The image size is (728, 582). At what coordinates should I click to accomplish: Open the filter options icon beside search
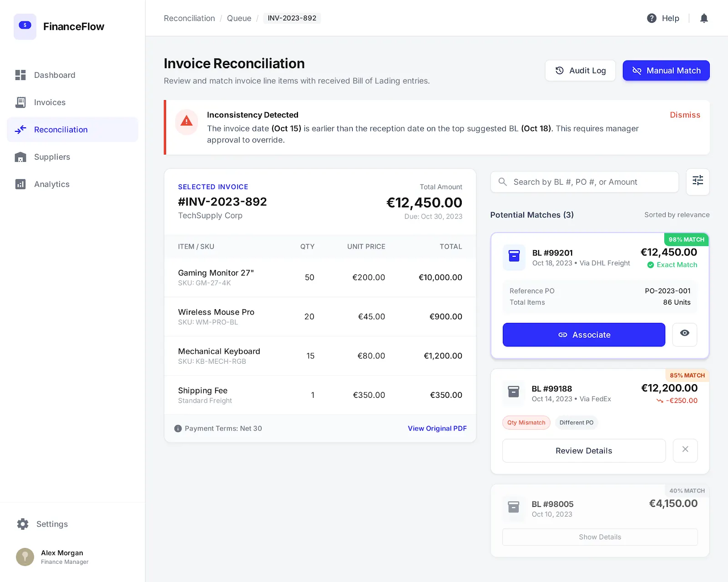698,181
